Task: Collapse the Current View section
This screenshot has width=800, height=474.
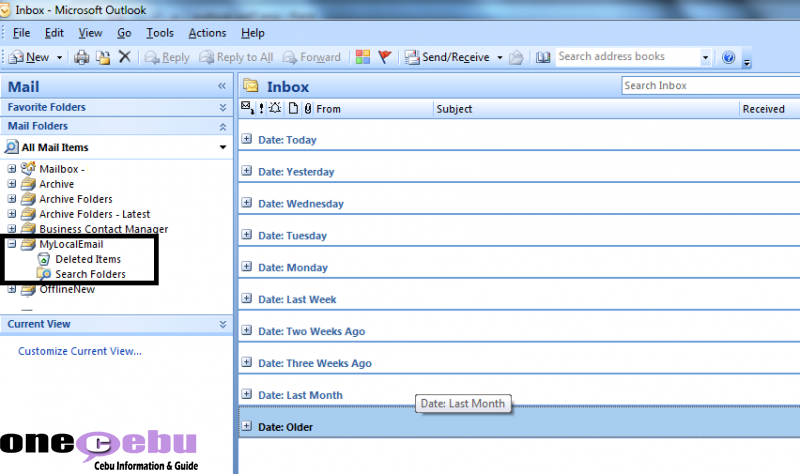Action: pyautogui.click(x=222, y=325)
